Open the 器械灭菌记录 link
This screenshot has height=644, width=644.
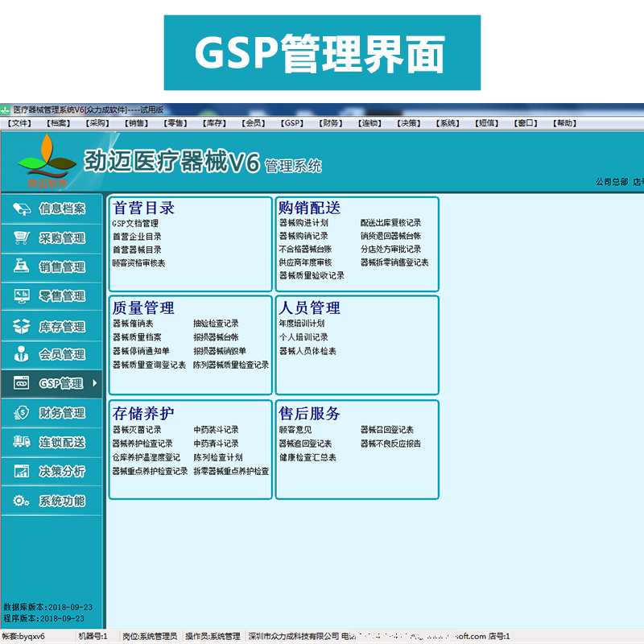[x=137, y=430]
